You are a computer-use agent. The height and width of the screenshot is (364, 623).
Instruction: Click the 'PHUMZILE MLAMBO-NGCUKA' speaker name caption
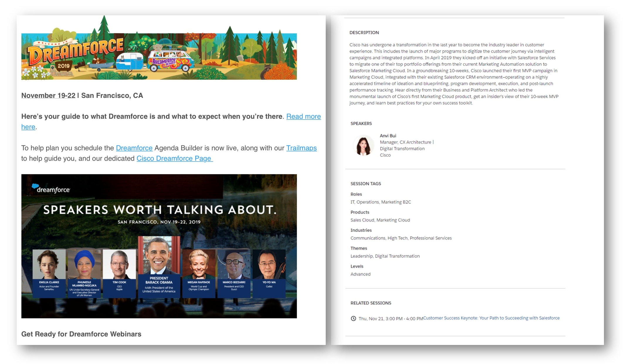click(84, 284)
